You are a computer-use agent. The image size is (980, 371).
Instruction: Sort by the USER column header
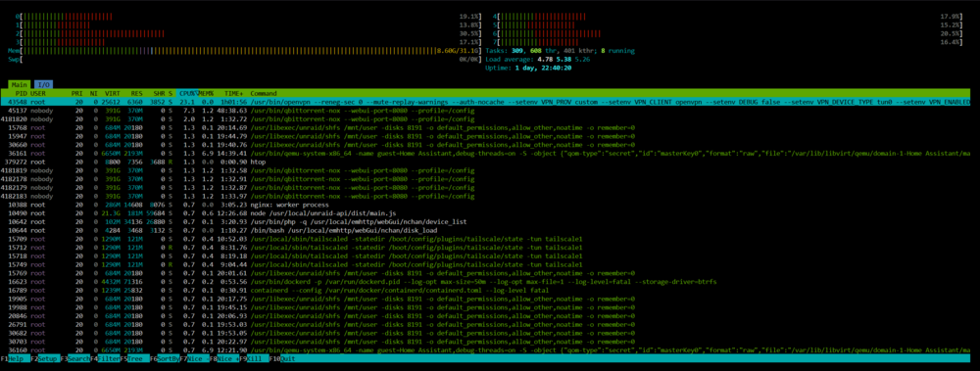(x=38, y=93)
